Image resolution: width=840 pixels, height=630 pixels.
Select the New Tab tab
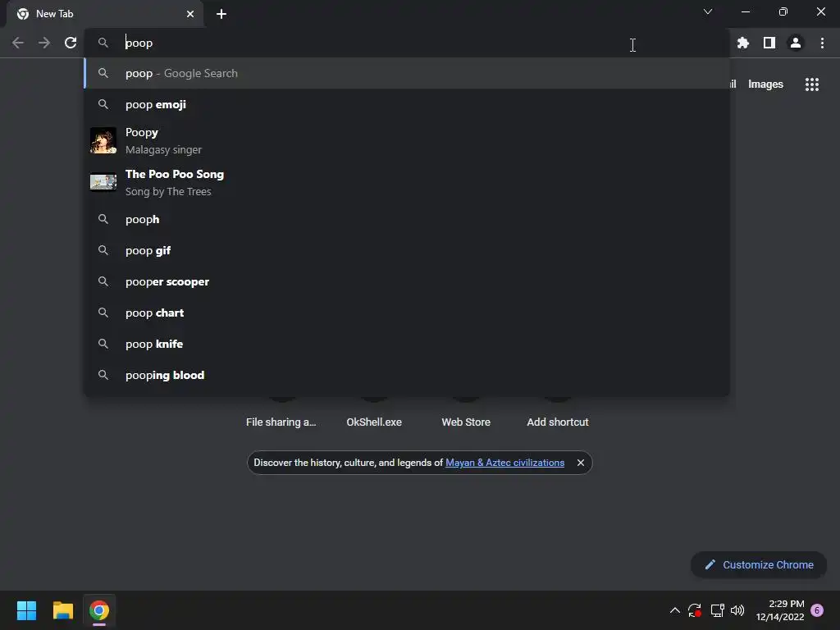(105, 14)
